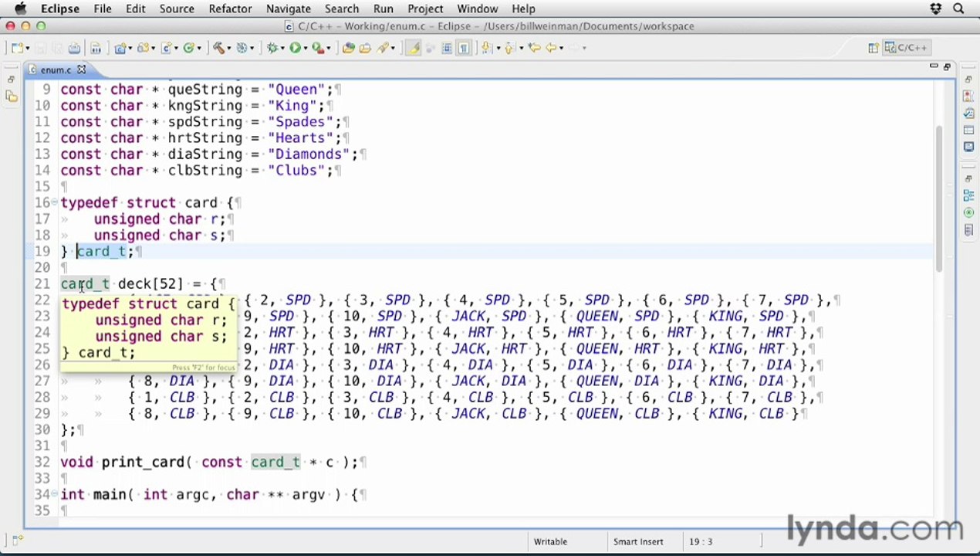Click the hammer Build icon

(220, 48)
